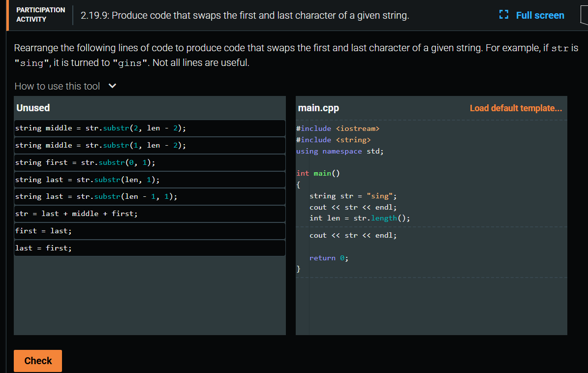Select line 'string last = str.substr(len - 1, 1);'
Viewport: 588px width, 373px height.
coord(150,196)
